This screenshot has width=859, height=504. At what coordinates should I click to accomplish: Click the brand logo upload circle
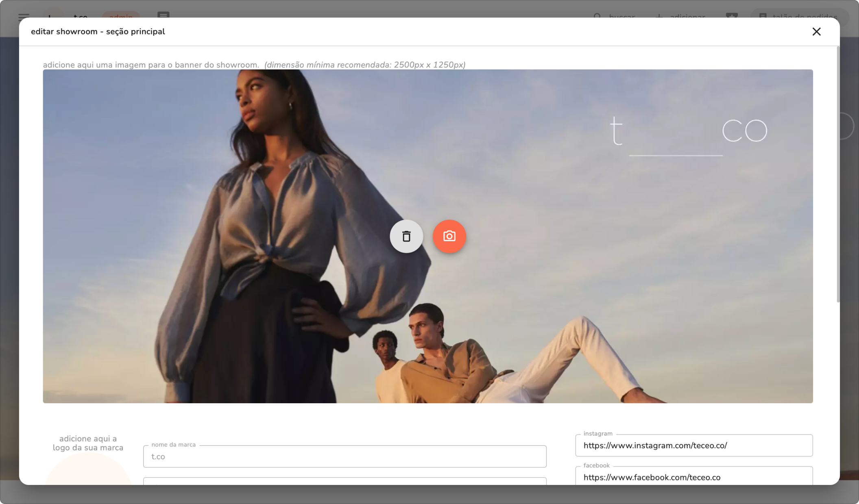88,471
